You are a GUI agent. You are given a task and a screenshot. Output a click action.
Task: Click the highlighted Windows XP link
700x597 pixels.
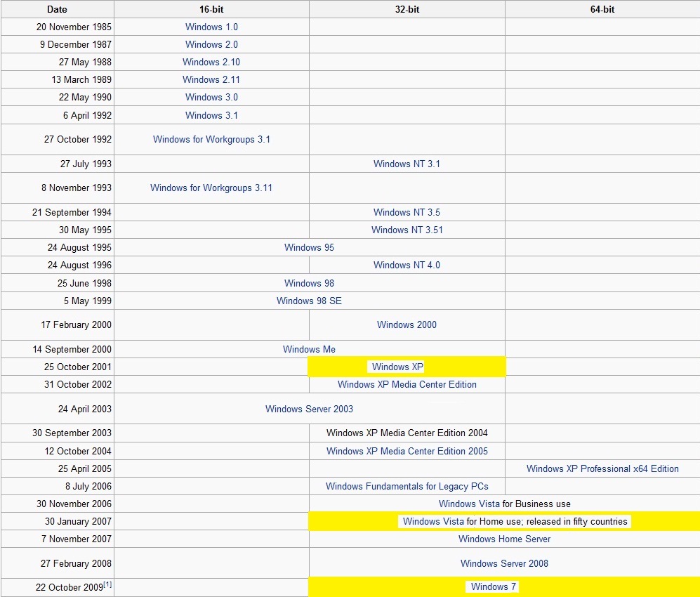pyautogui.click(x=397, y=367)
